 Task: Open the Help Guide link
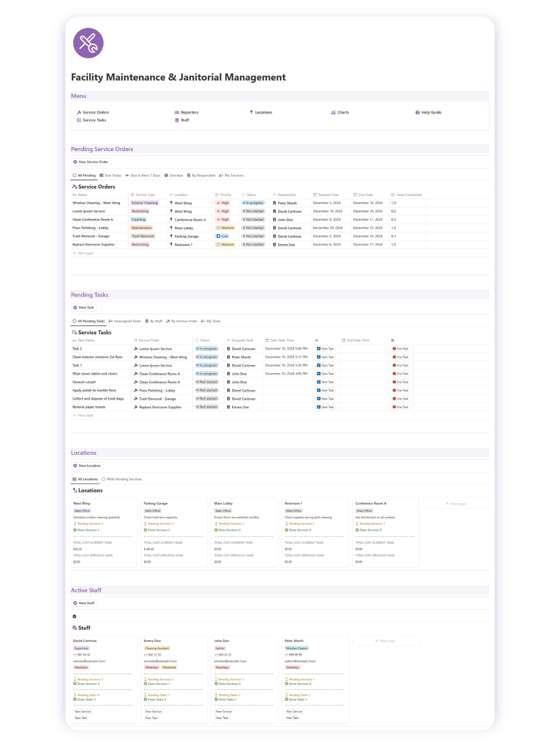428,112
